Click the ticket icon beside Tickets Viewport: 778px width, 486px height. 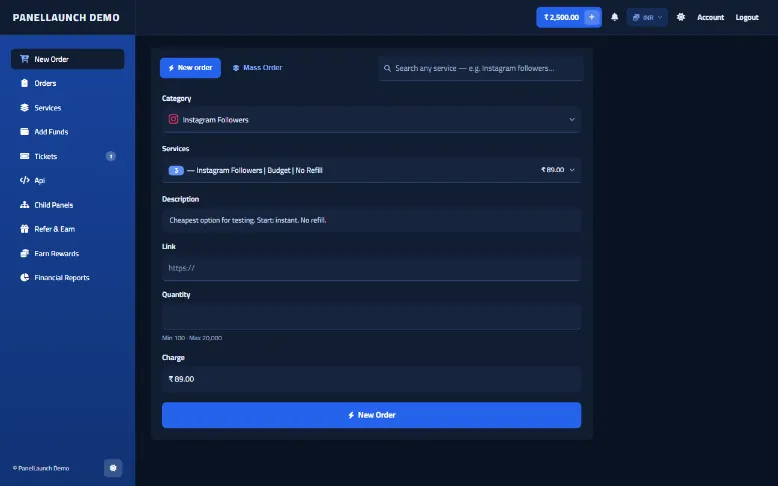tap(24, 156)
